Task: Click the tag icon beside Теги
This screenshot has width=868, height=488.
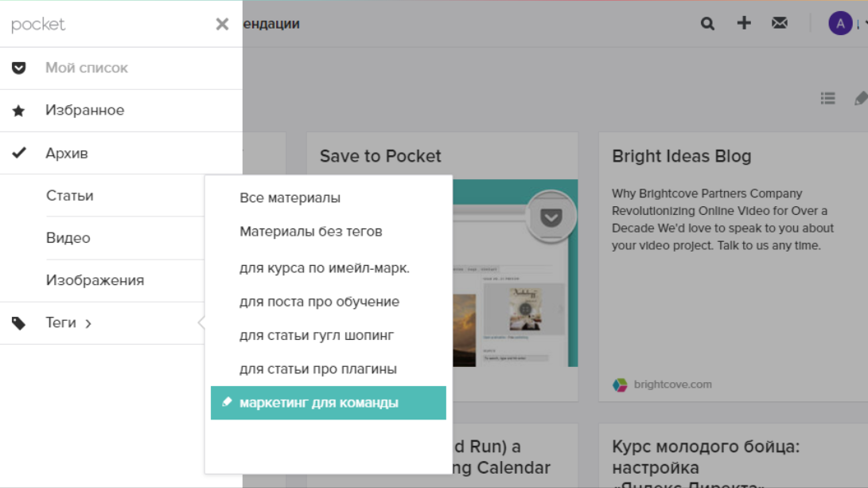Action: pos(19,323)
